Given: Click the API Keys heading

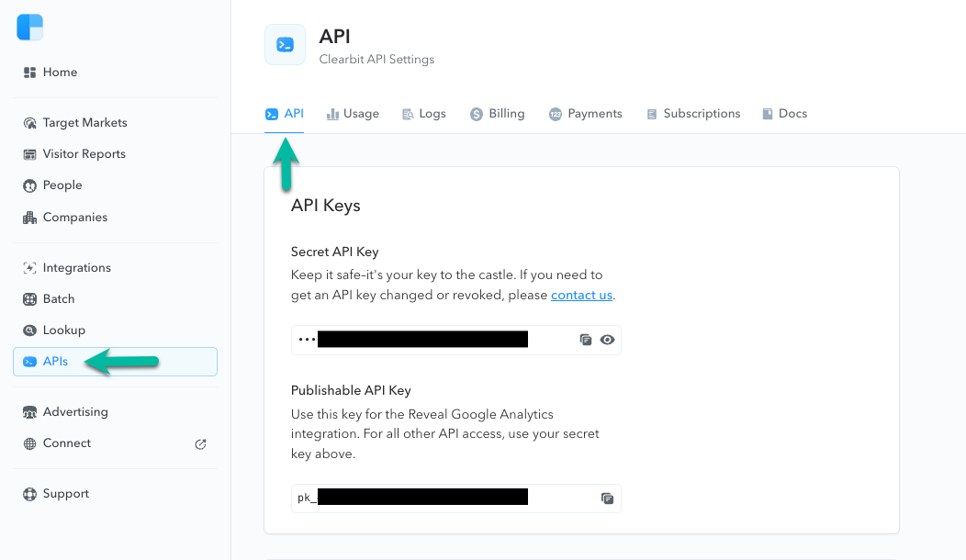Looking at the screenshot, I should (x=326, y=206).
